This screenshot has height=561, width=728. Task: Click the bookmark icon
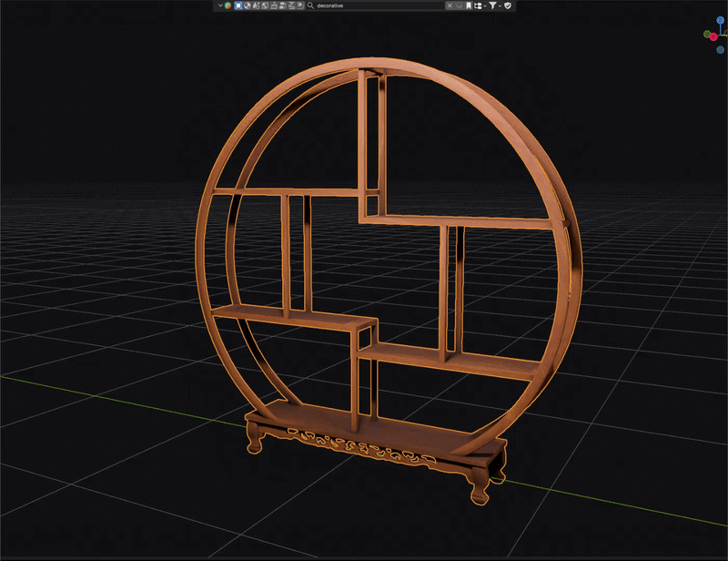click(x=469, y=5)
